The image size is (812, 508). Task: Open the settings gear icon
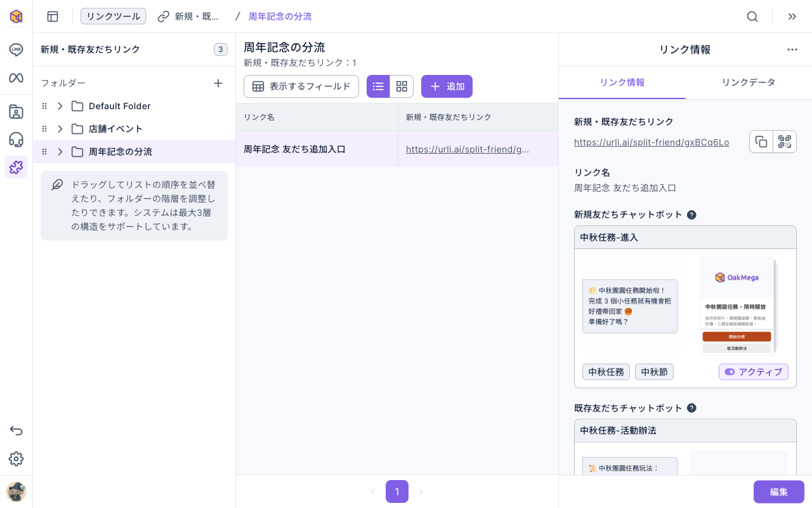pos(16,458)
